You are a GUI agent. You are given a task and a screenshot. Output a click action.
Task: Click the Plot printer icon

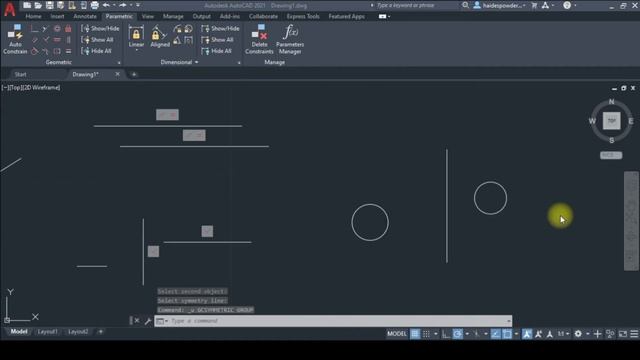click(94, 5)
